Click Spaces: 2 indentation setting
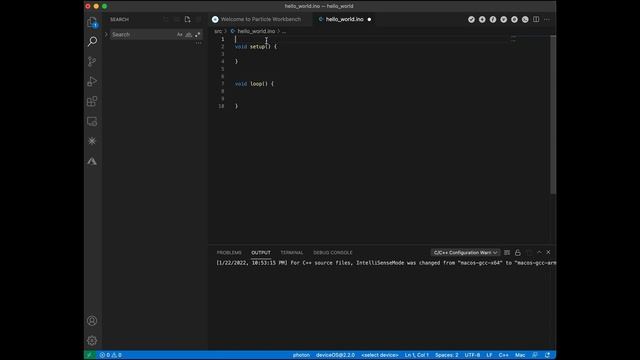Viewport: 640px width, 360px height. 447,355
